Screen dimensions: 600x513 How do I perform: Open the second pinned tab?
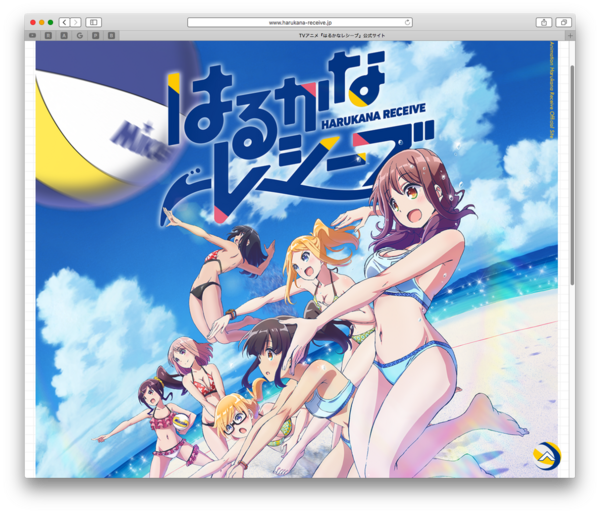pyautogui.click(x=48, y=35)
